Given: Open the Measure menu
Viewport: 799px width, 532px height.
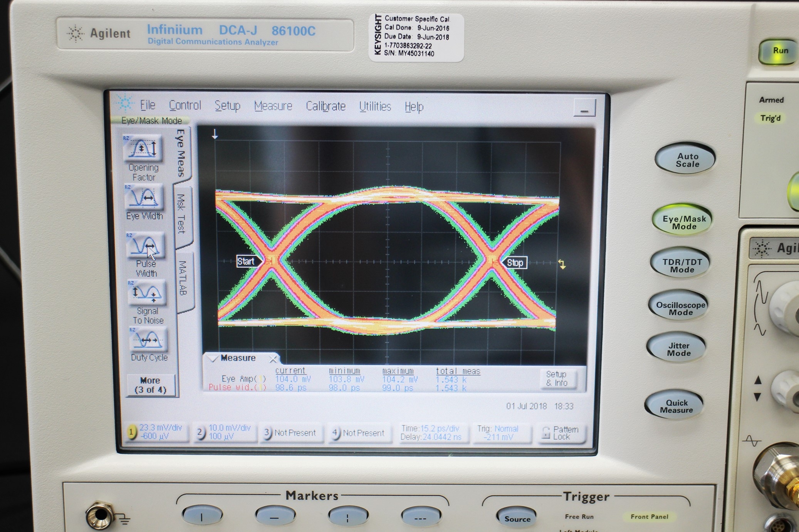Looking at the screenshot, I should point(273,106).
